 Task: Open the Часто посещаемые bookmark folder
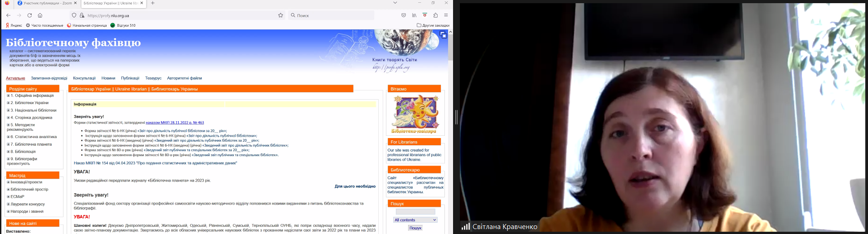pyautogui.click(x=44, y=25)
